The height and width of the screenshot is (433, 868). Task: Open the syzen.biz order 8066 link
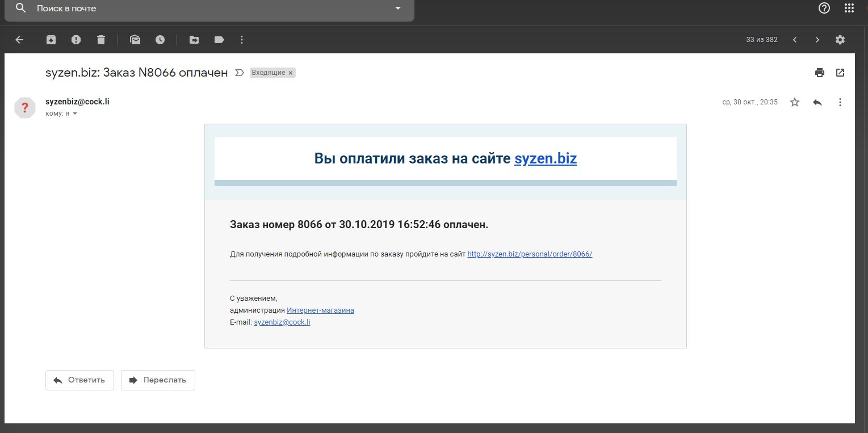click(529, 254)
